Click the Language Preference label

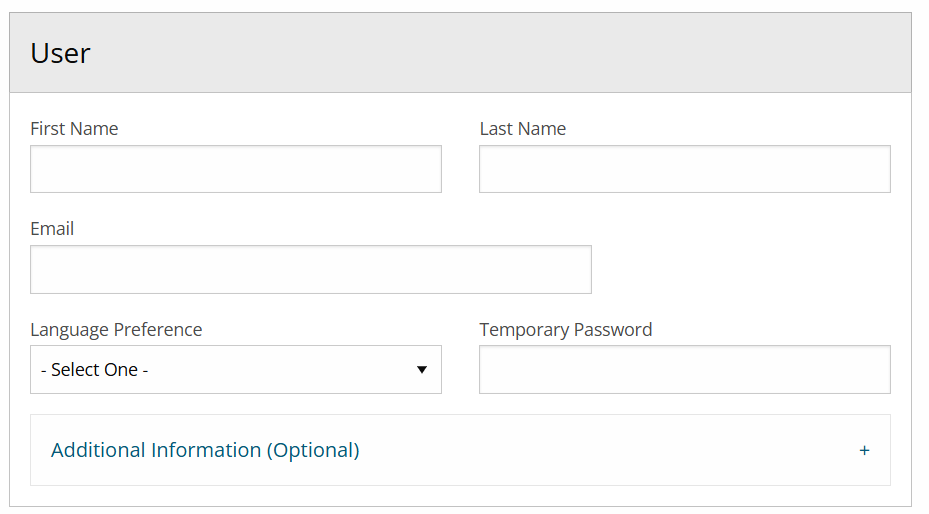(x=116, y=330)
